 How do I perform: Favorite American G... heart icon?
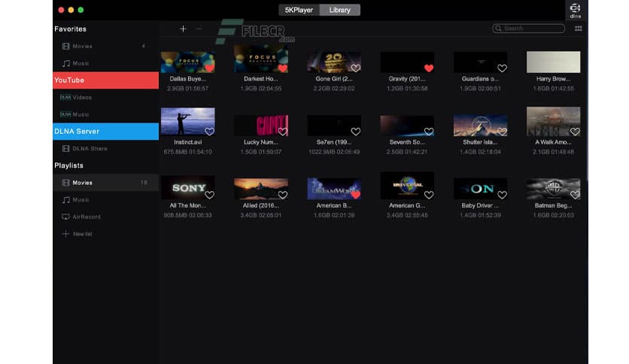(x=429, y=195)
